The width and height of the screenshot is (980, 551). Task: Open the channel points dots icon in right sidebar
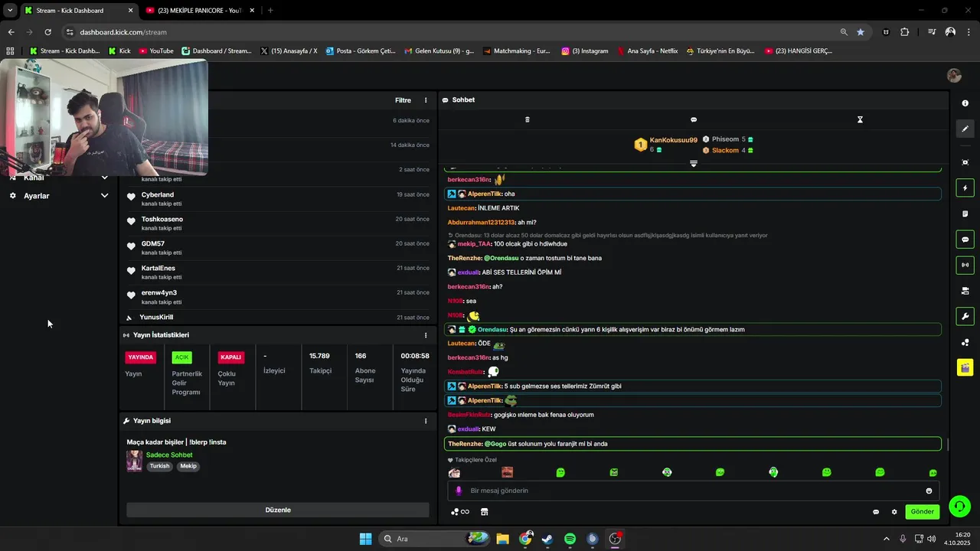965,342
